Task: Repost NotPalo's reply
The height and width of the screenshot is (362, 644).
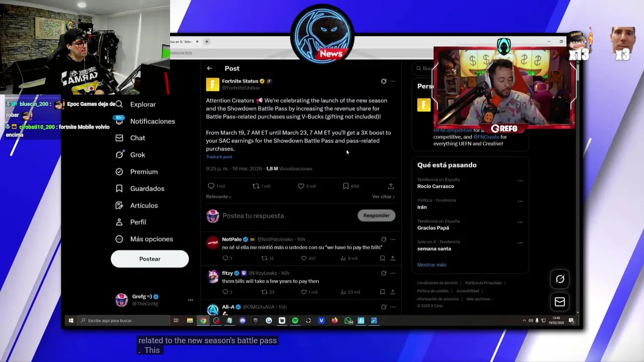Action: 264,258
